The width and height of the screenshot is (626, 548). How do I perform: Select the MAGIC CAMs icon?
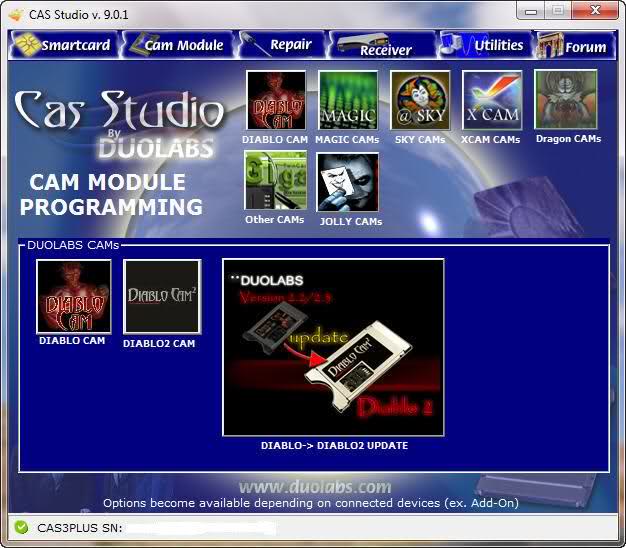347,101
